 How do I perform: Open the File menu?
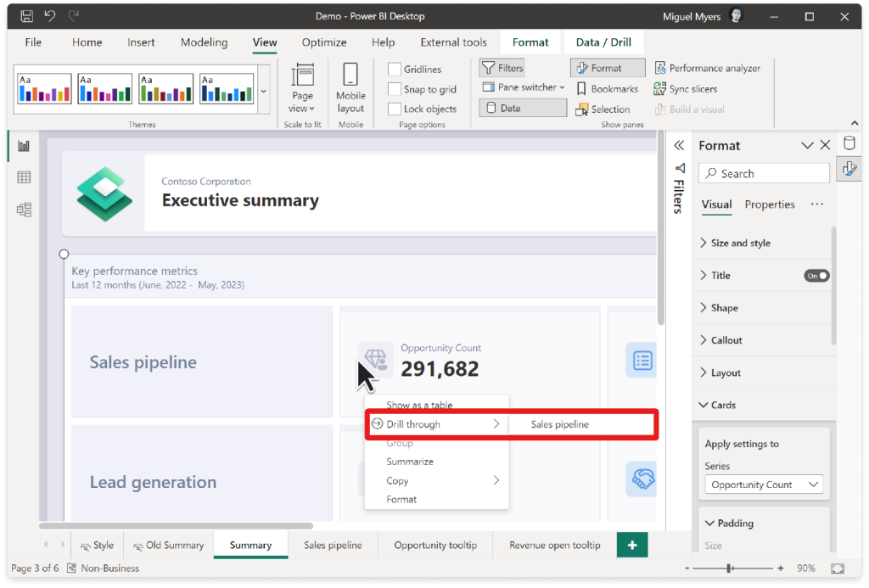[x=33, y=42]
